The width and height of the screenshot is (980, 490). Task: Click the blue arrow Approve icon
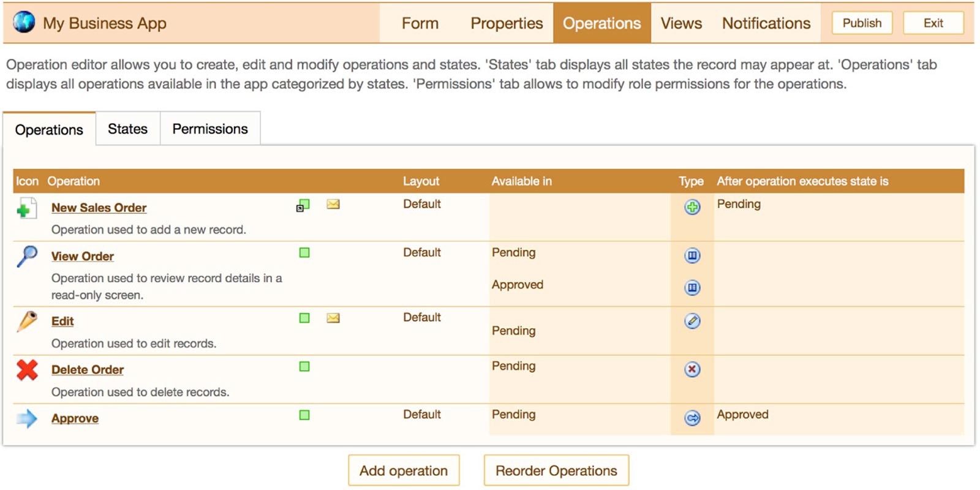pos(27,418)
